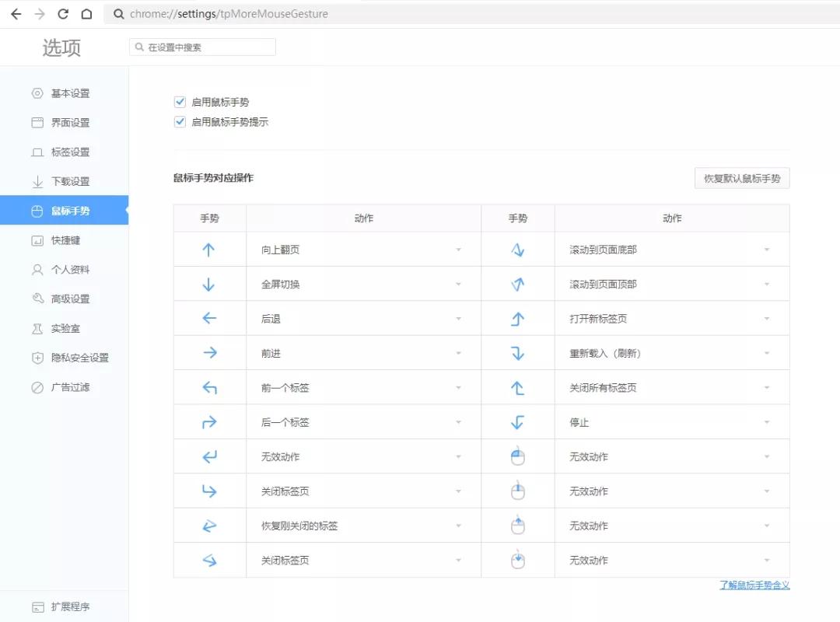Open the dropdown next to 向上翻页
Image resolution: width=840 pixels, height=622 pixels.
(458, 249)
